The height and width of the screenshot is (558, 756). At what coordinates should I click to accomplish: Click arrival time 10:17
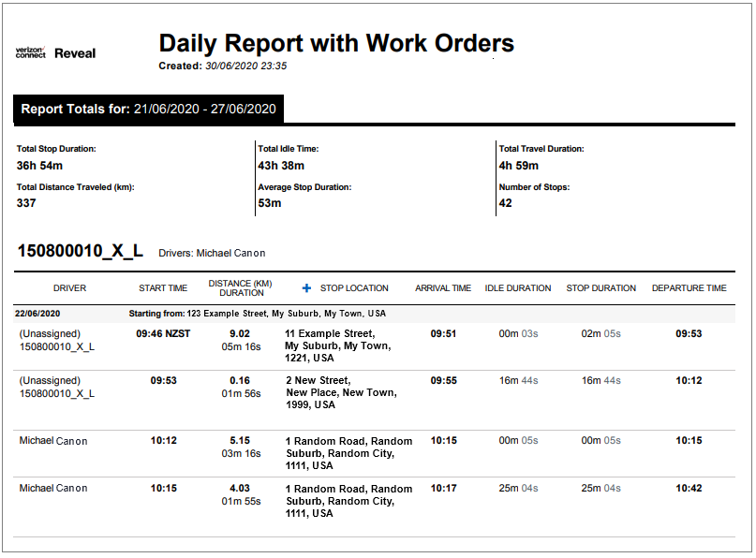click(x=443, y=489)
